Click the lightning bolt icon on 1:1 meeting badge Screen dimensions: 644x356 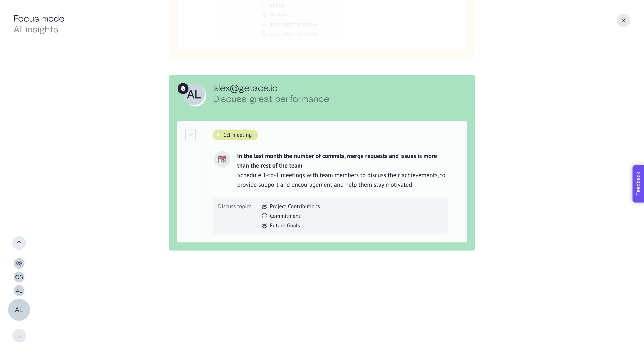(218, 135)
